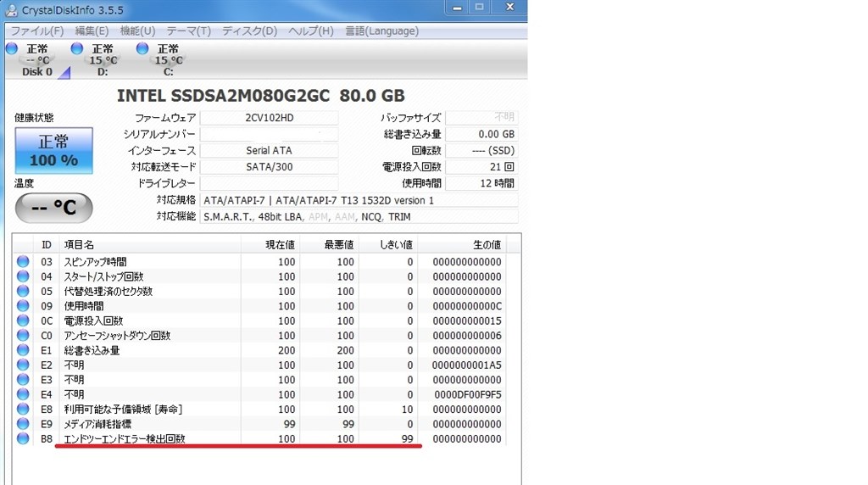Open the 機能(U) menu
The image size is (868, 485).
(x=138, y=31)
